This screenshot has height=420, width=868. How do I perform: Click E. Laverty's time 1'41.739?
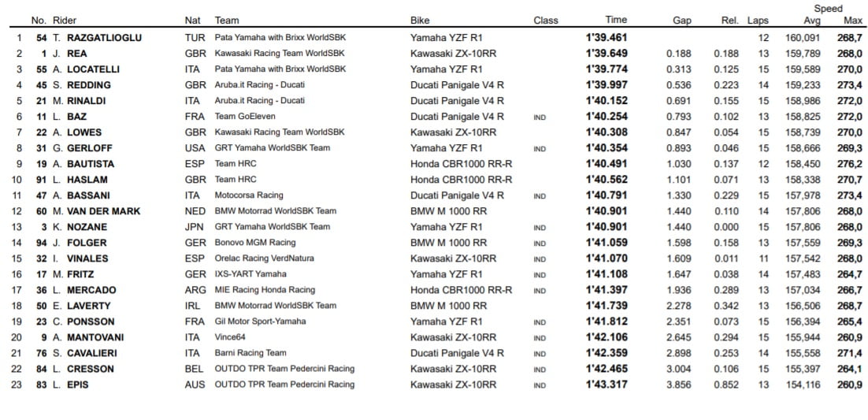tap(606, 306)
